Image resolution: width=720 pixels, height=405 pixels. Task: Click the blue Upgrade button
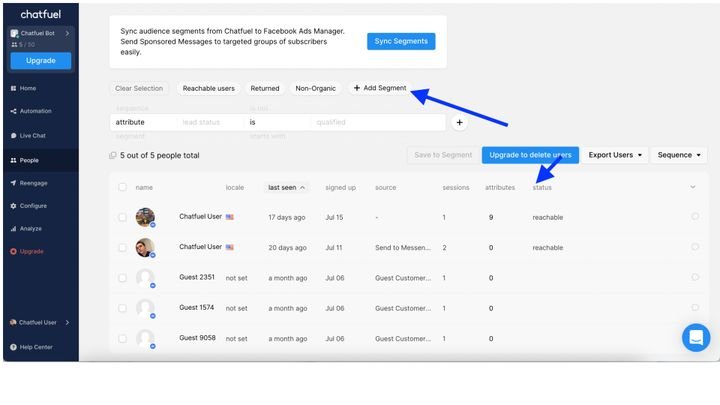[40, 61]
